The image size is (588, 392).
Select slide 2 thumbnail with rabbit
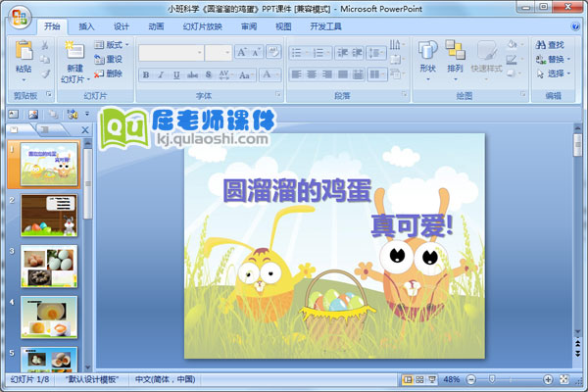pyautogui.click(x=49, y=216)
